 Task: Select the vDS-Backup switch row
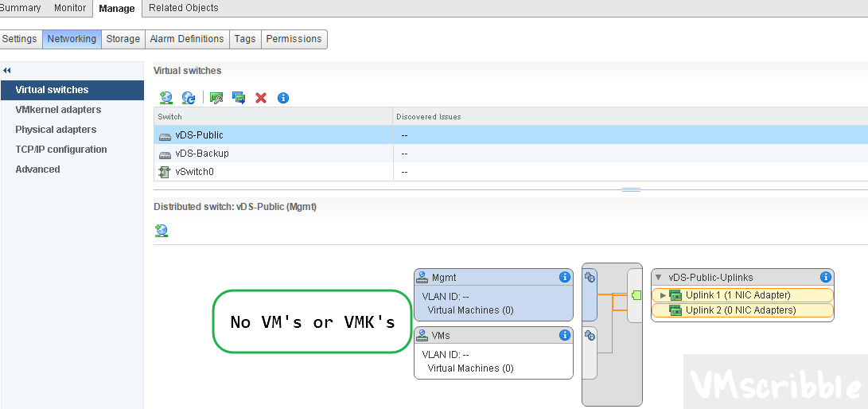coord(202,154)
